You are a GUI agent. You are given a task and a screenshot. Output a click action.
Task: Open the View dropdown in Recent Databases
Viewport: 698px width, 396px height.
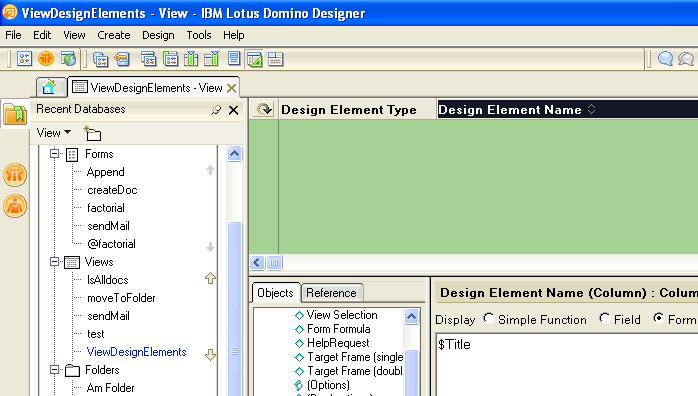53,133
